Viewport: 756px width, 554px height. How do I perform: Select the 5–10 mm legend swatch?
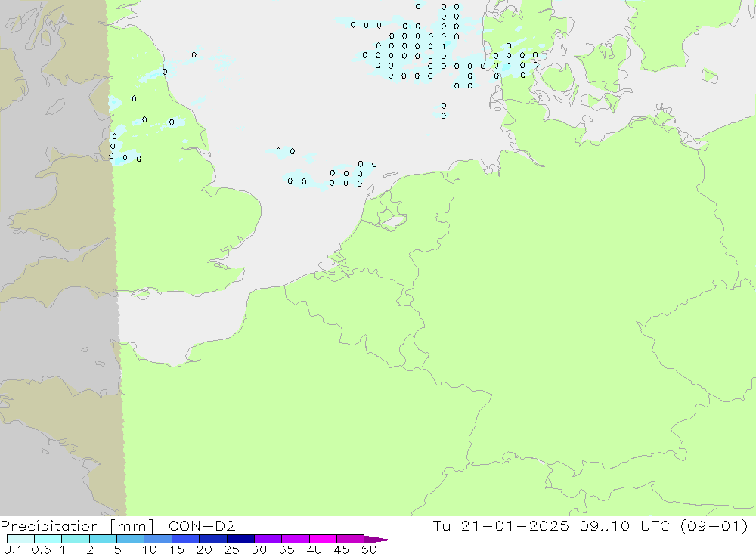click(130, 539)
